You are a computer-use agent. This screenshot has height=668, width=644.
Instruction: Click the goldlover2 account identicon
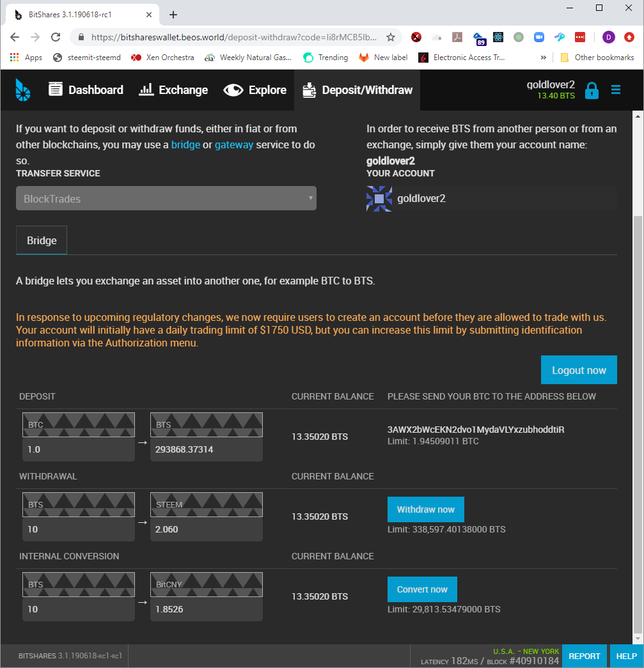(379, 199)
